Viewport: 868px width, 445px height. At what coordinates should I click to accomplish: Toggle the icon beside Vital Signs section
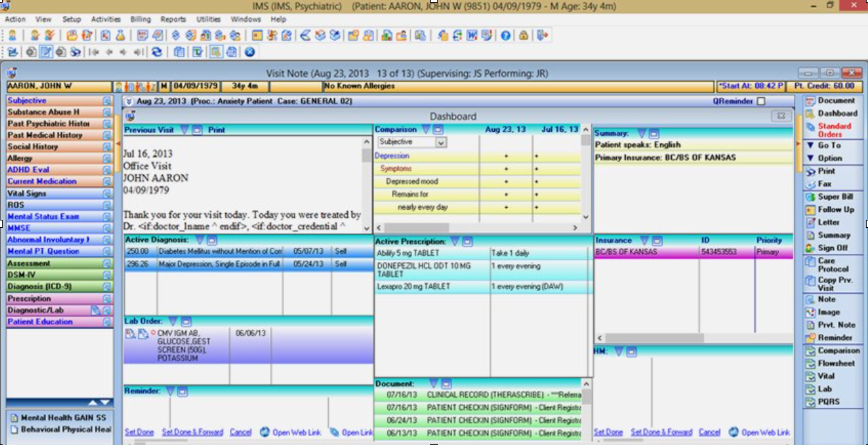click(107, 193)
